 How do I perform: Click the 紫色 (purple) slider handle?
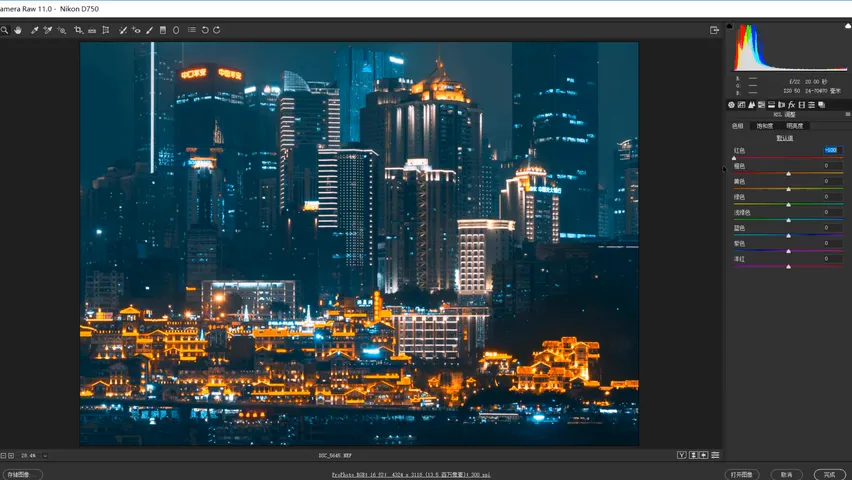(x=788, y=251)
